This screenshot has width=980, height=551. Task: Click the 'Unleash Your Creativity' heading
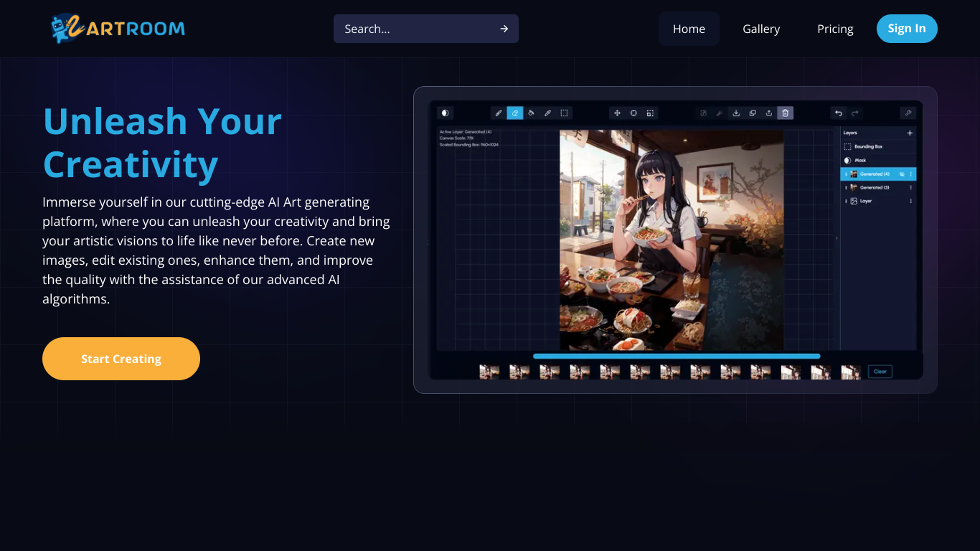click(163, 142)
